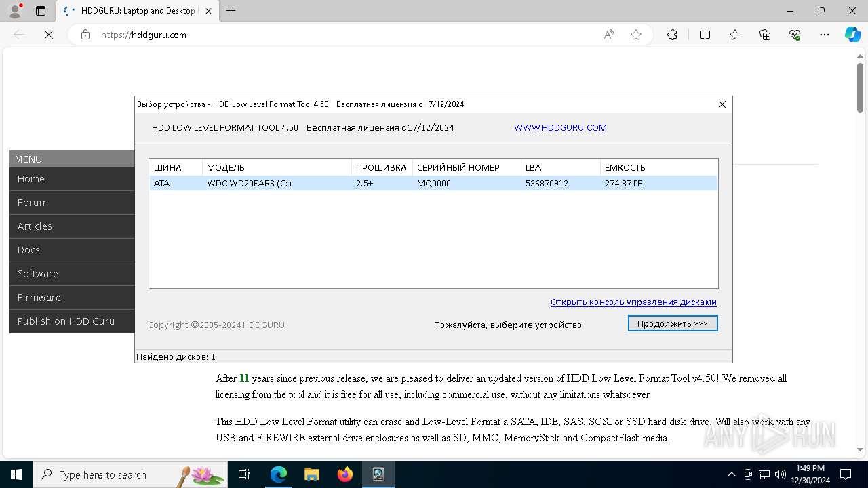The height and width of the screenshot is (488, 868).
Task: Select the WDC WD20EARS (C:) row
Action: [433, 183]
